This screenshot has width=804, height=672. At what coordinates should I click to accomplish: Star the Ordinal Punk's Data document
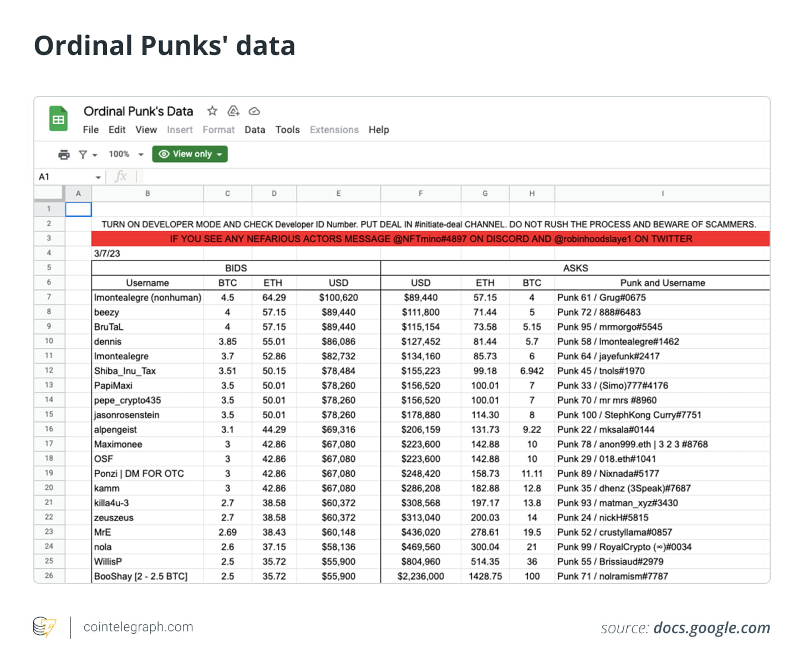[212, 111]
